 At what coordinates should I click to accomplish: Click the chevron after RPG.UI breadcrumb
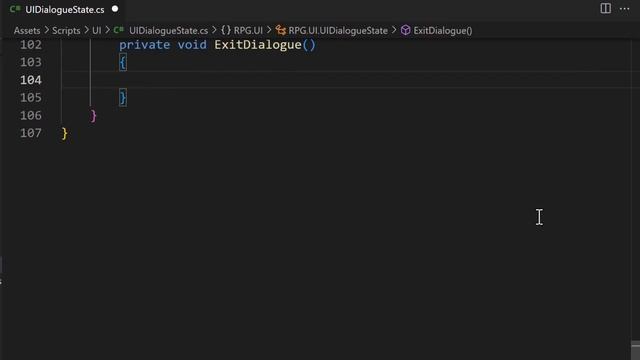(x=269, y=30)
